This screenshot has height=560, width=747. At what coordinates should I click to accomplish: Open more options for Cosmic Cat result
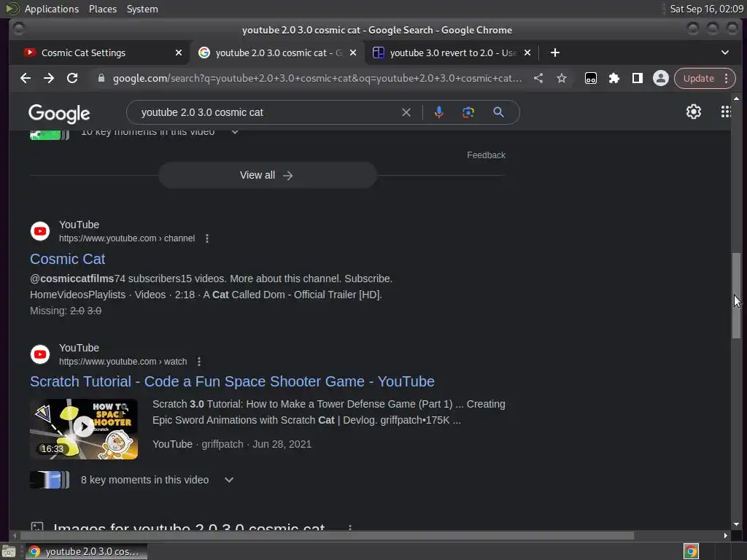206,238
